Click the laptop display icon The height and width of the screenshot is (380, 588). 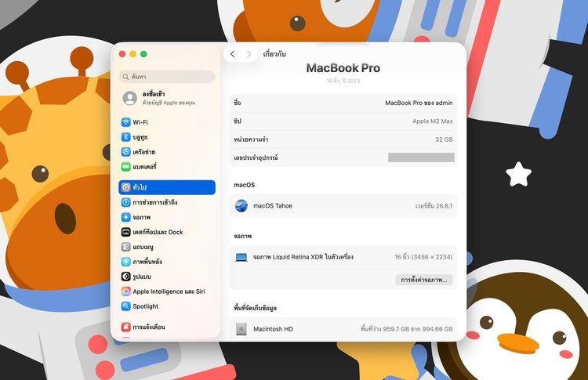[241, 258]
